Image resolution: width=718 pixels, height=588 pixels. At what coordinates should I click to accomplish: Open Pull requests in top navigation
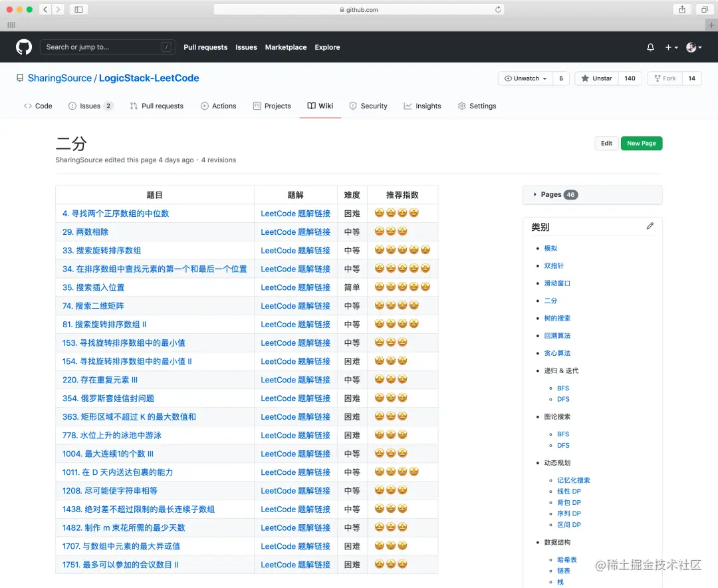pos(205,47)
